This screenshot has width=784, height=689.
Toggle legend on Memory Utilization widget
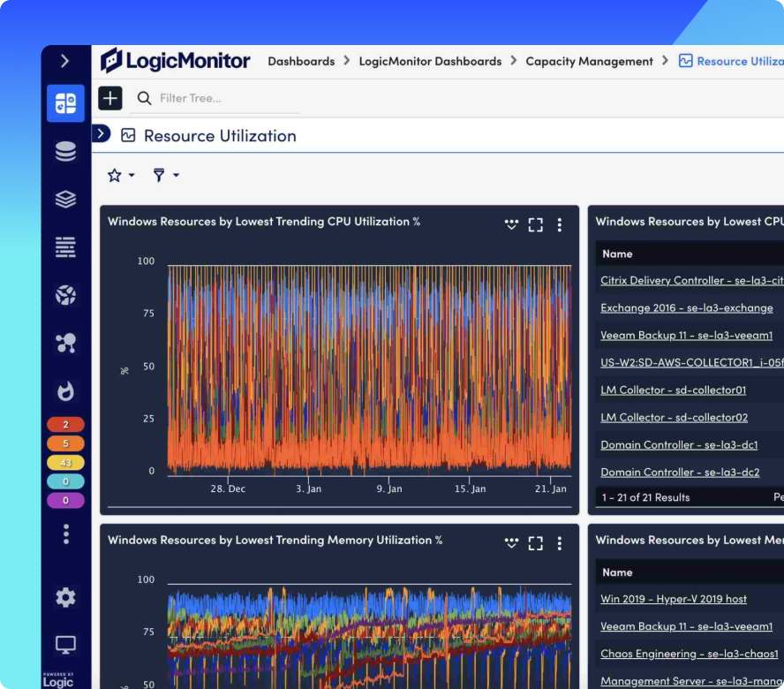511,543
